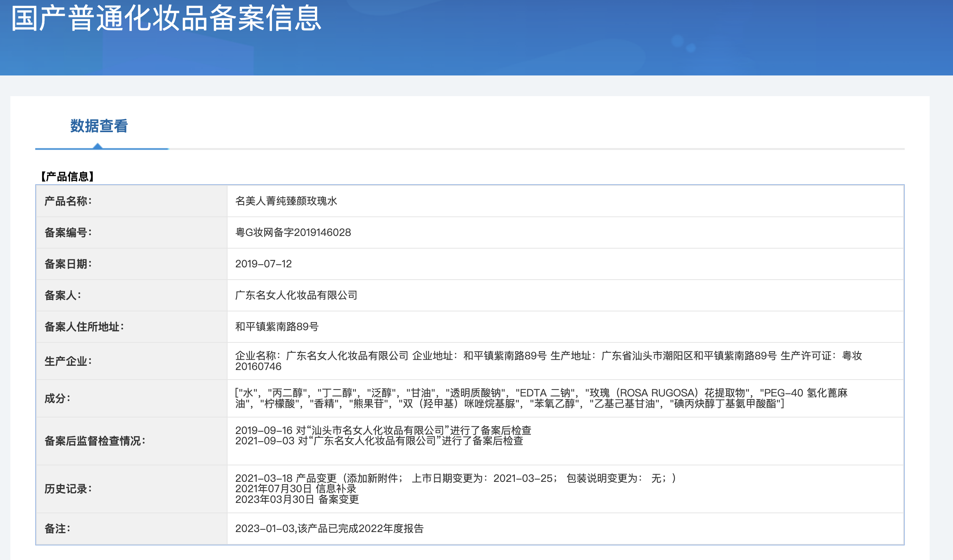This screenshot has width=953, height=560.
Task: Select filer address 和平镇紫南路89号
Action: pos(277,327)
